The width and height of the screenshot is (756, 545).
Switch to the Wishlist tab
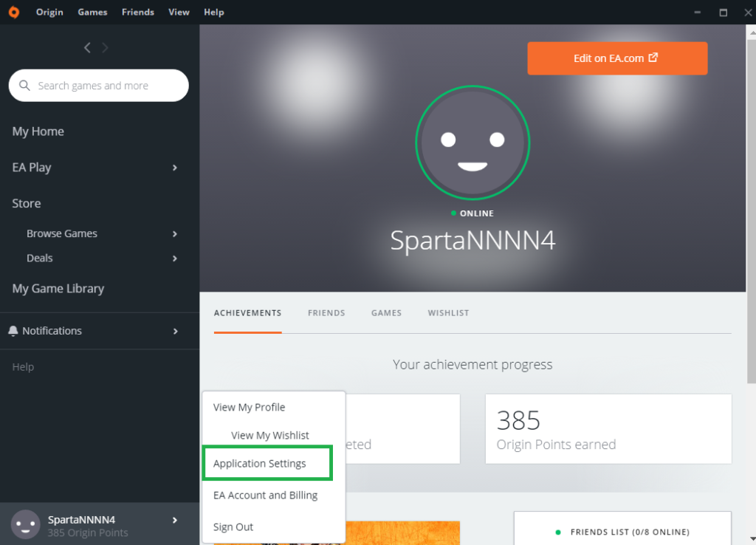tap(448, 313)
